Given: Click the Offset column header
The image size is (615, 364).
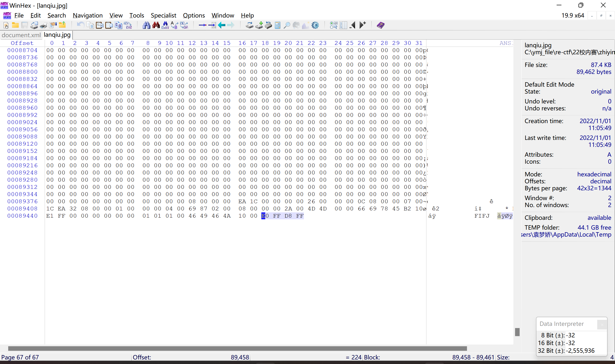Looking at the screenshot, I should 22,43.
